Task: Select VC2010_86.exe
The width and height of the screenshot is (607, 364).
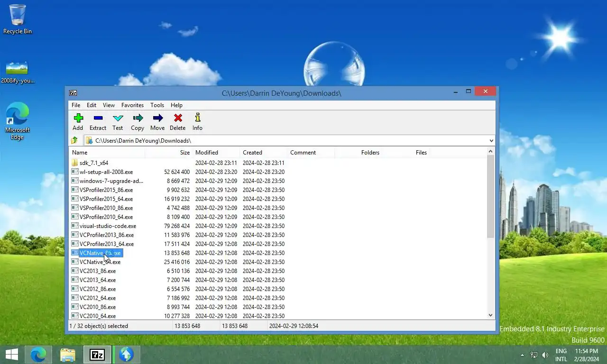Action: (x=98, y=307)
